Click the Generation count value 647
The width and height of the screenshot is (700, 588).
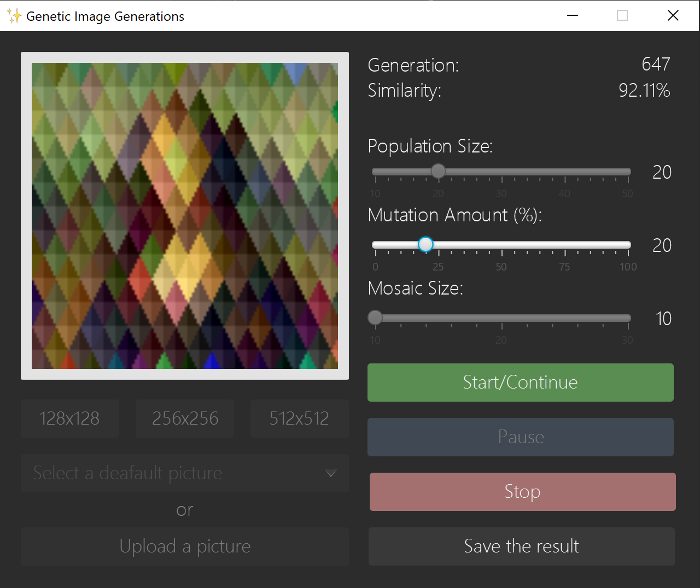pyautogui.click(x=656, y=64)
